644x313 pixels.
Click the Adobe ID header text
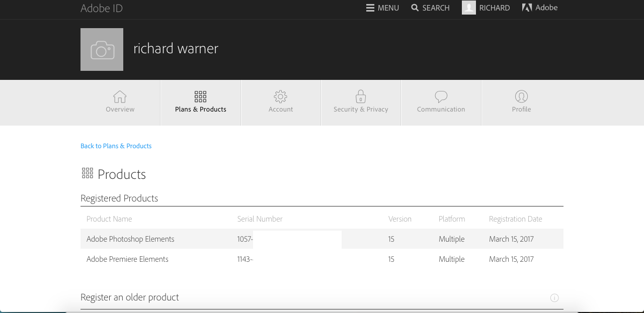(x=102, y=8)
